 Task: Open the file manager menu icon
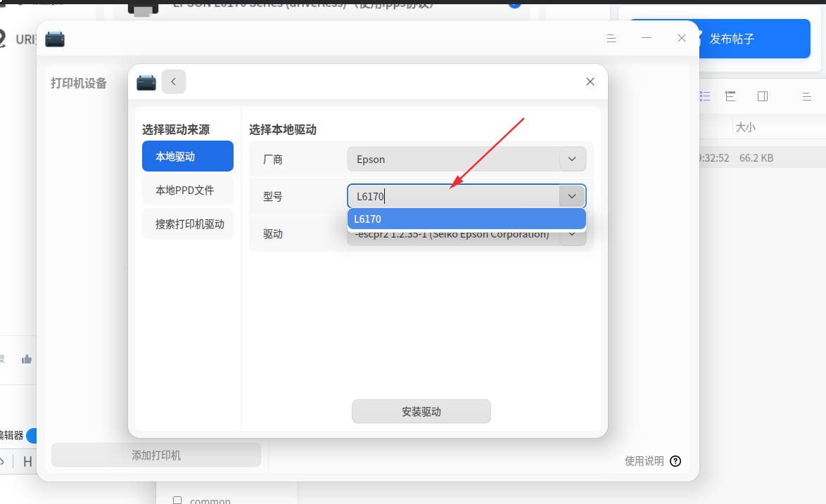[x=806, y=96]
